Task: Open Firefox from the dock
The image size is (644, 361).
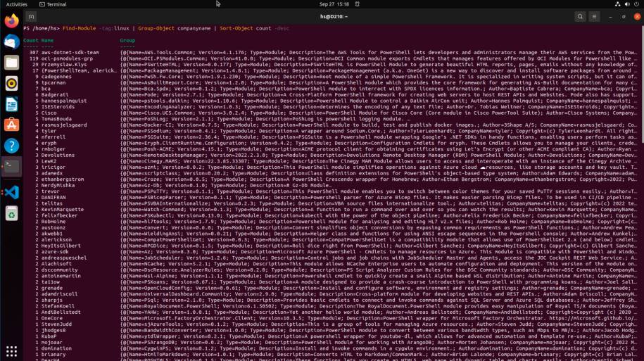Action: 11,20
